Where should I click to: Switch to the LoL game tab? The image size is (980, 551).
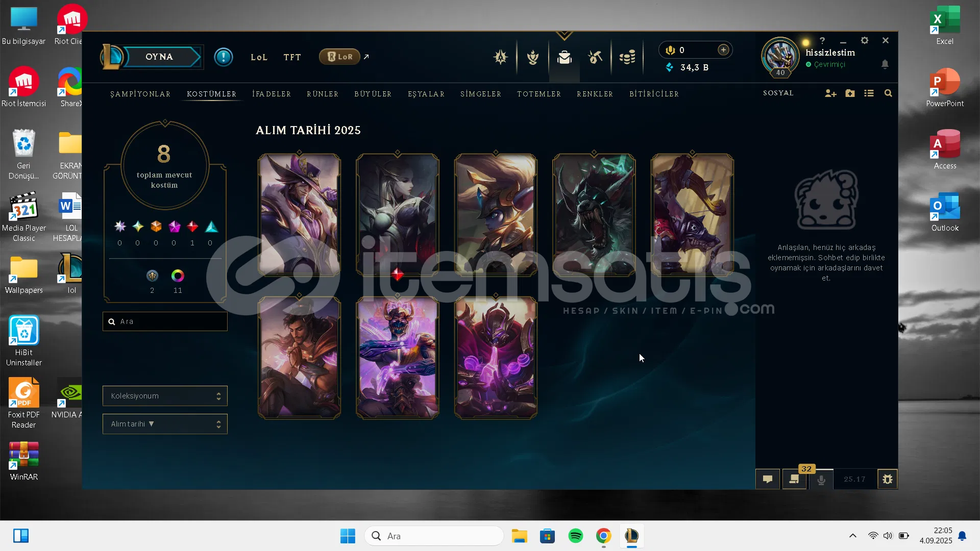click(259, 57)
